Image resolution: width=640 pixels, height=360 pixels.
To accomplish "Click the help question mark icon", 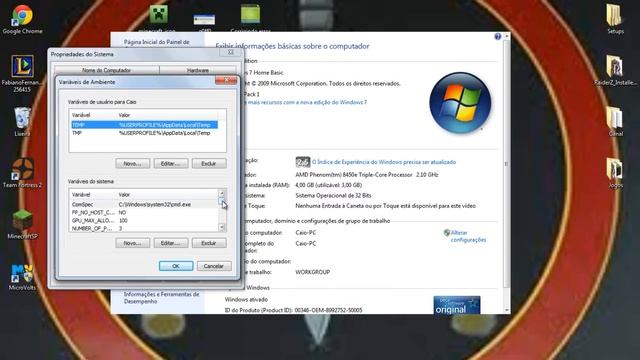I will (498, 37).
